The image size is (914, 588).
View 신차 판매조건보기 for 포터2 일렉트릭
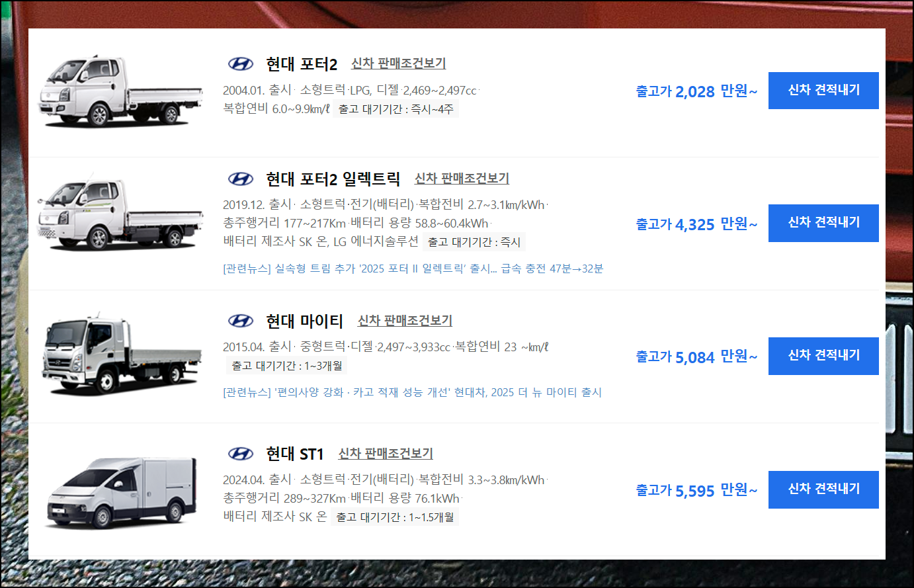462,179
